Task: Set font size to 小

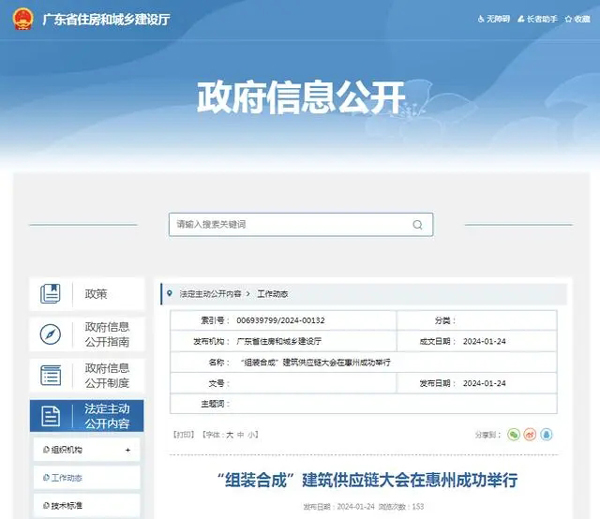Action: (251, 435)
